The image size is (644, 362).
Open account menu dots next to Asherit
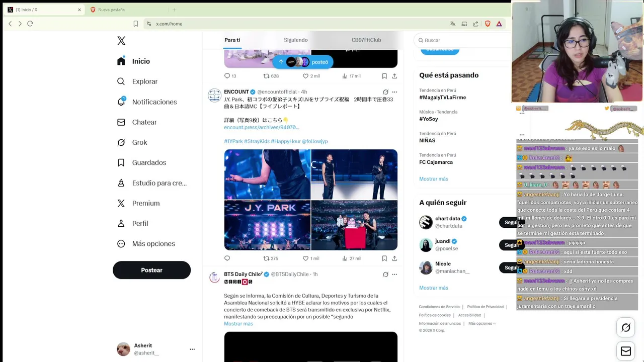pyautogui.click(x=192, y=349)
